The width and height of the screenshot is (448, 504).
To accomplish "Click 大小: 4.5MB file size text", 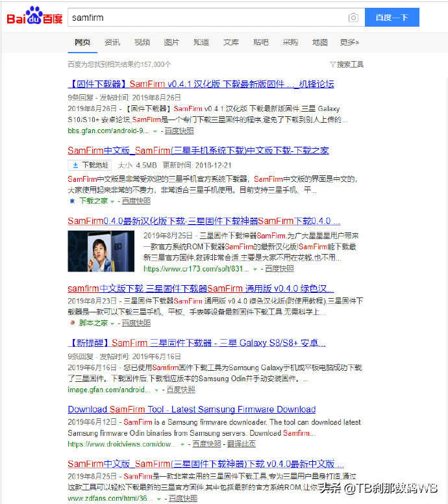I will 138,165.
